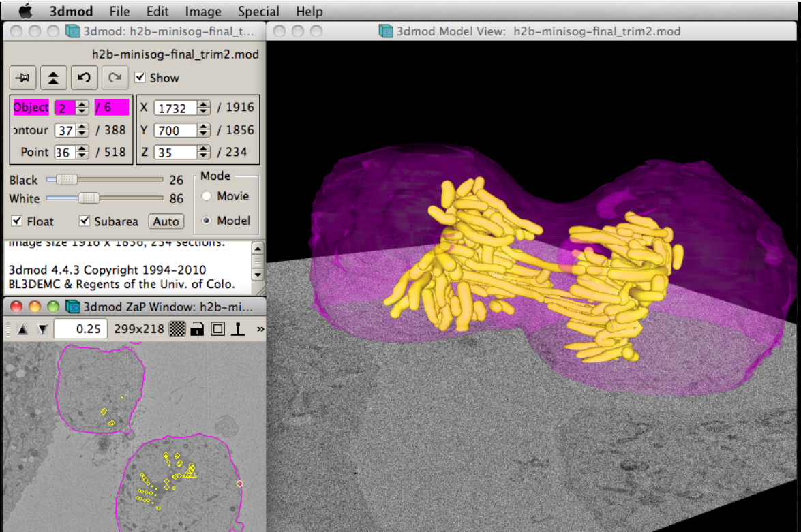This screenshot has height=532, width=801.
Task: Click the raise all windows double-arrow button
Action: (53, 78)
